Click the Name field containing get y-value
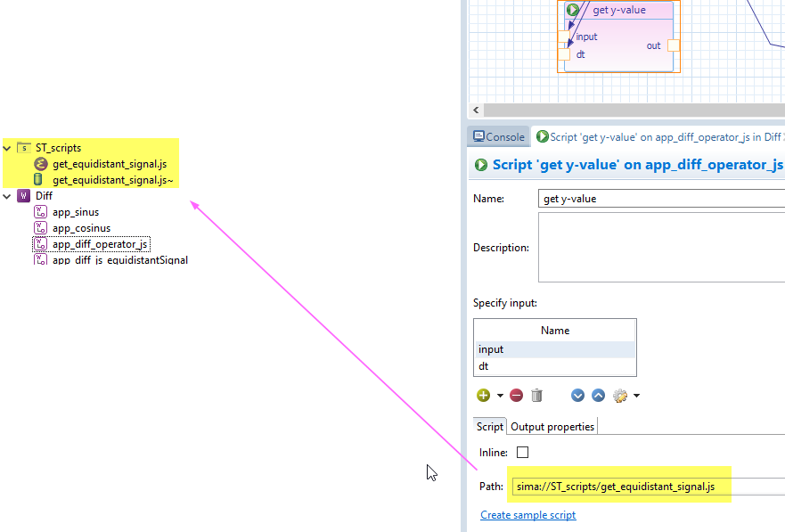785x532 pixels. [x=659, y=199]
